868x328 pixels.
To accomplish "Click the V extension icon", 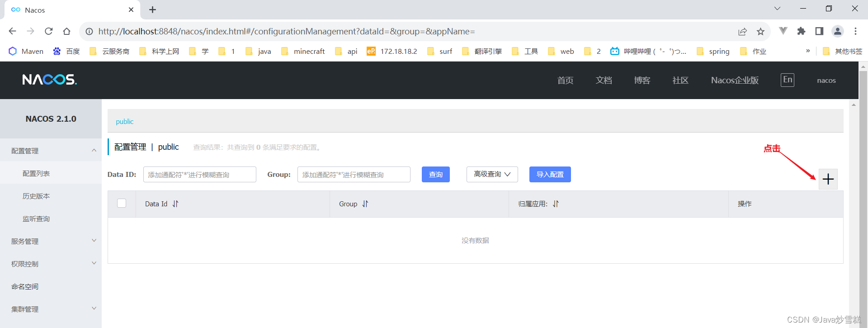I will tap(783, 31).
